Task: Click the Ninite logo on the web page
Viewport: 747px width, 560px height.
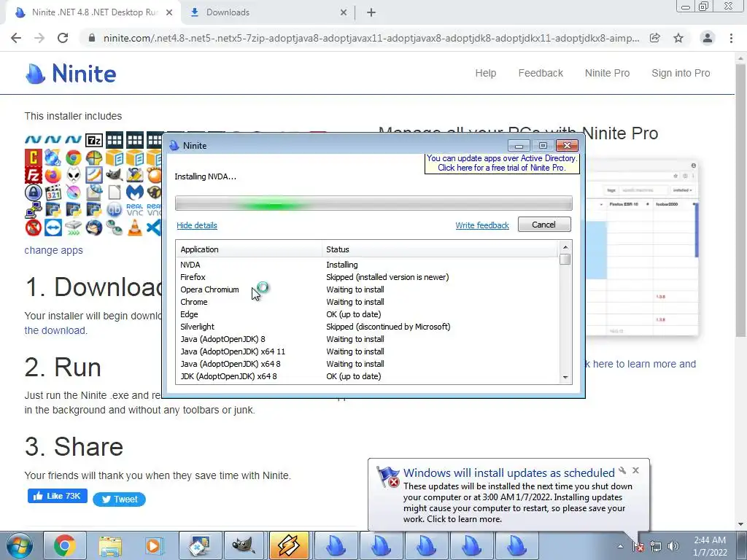Action: (71, 74)
